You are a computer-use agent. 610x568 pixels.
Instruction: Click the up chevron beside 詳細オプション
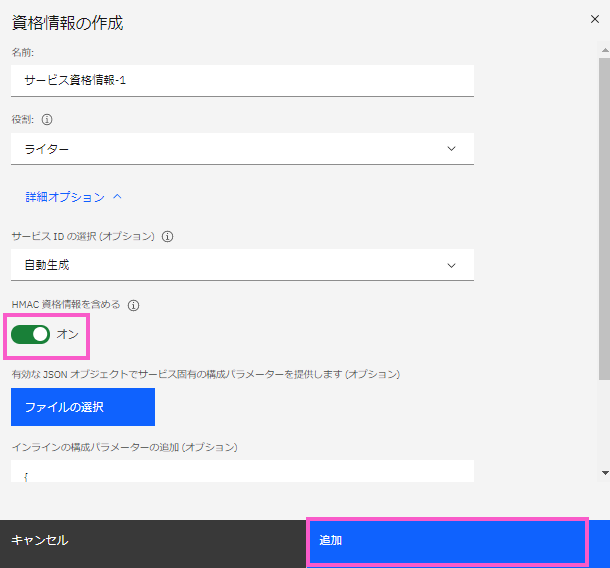pos(117,198)
